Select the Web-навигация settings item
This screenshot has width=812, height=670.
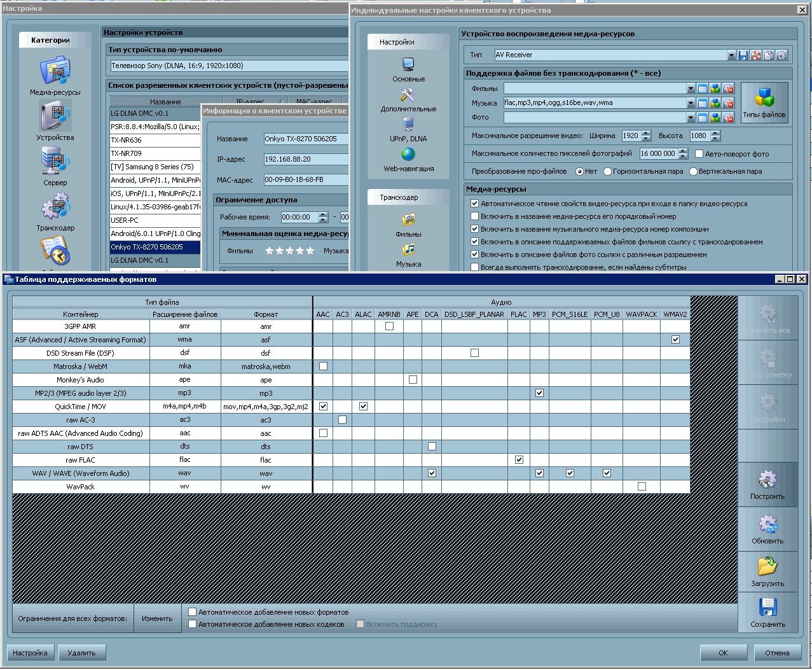(408, 155)
